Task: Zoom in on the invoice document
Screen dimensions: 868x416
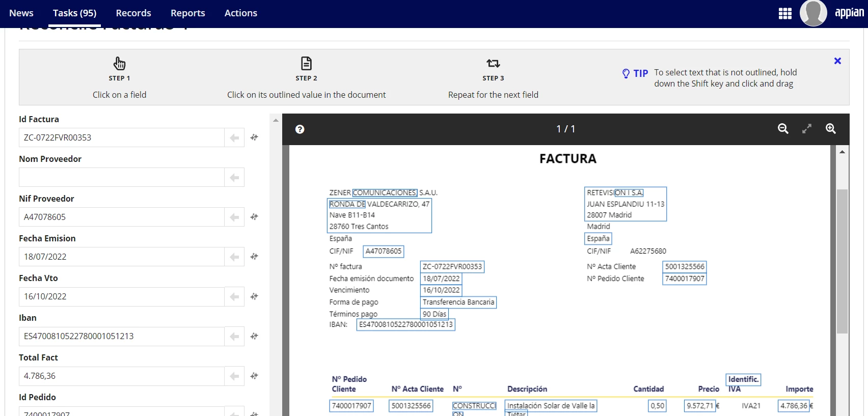Action: point(831,129)
